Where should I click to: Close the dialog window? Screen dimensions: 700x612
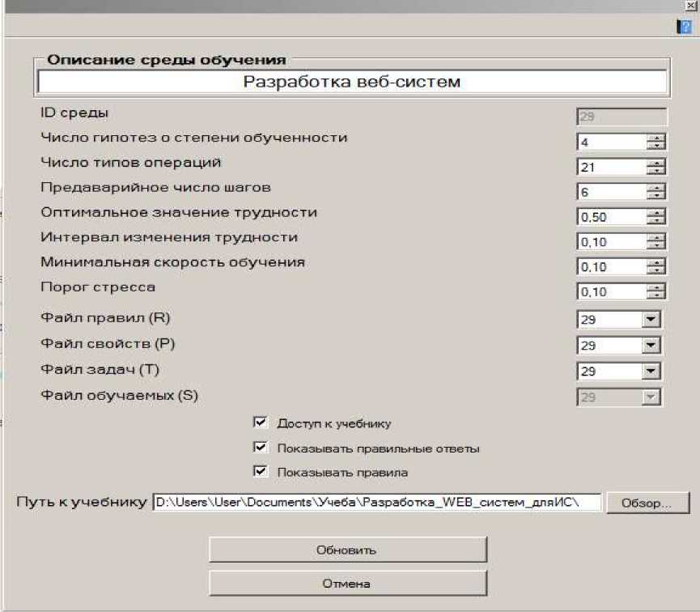[690, 6]
